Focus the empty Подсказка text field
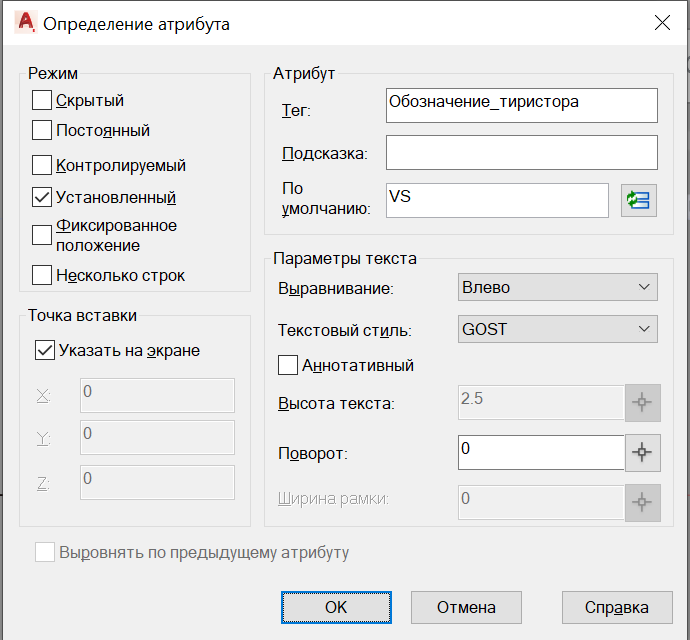This screenshot has height=640, width=690. click(x=522, y=152)
